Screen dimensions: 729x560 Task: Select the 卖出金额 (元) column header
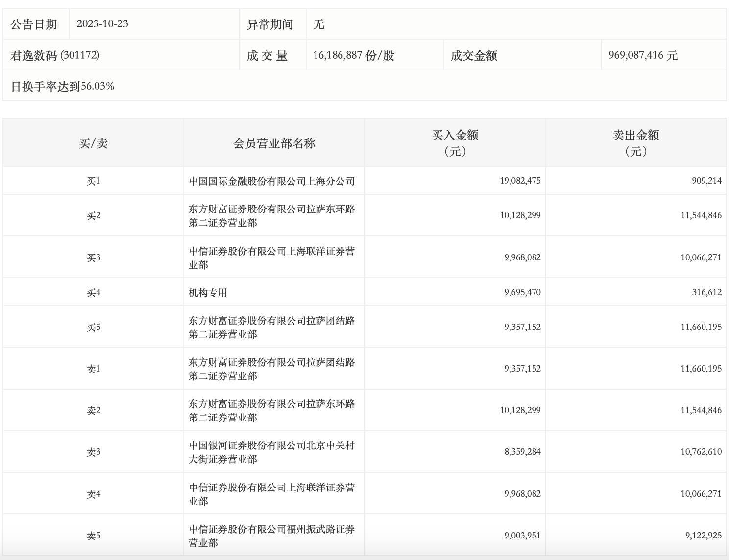[x=636, y=142]
